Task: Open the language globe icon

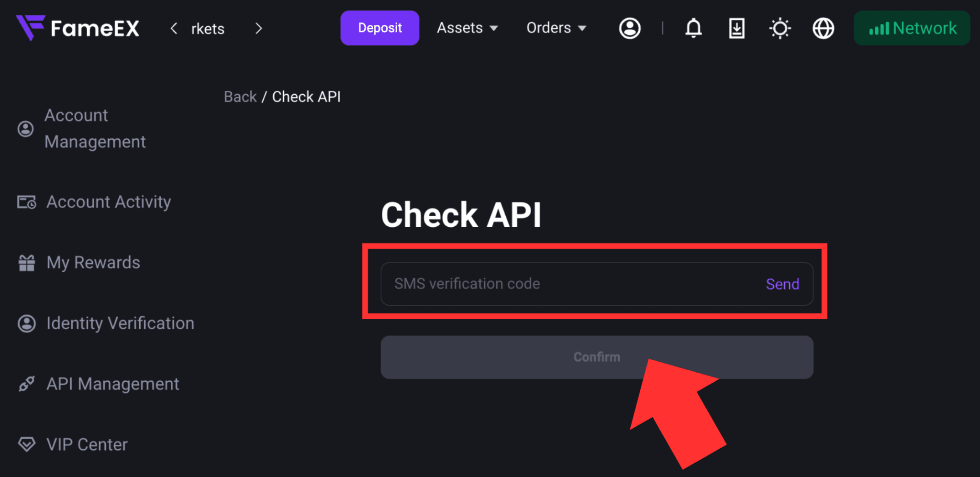Action: [x=824, y=28]
